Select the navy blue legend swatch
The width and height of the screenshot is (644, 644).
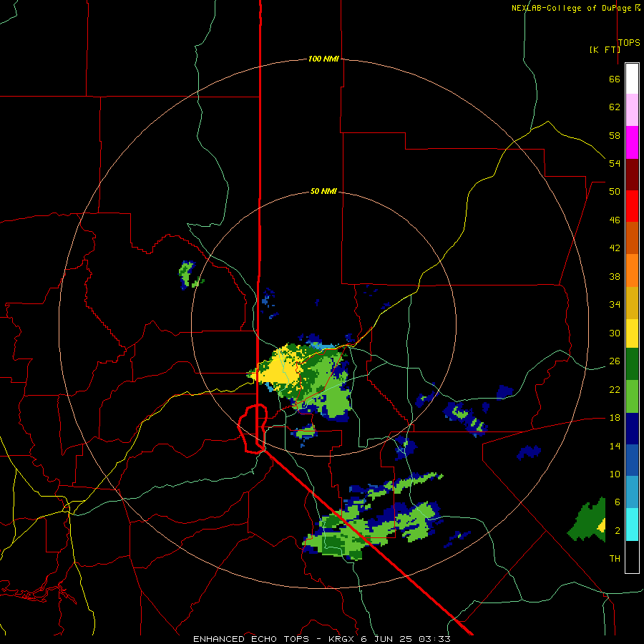click(x=632, y=429)
